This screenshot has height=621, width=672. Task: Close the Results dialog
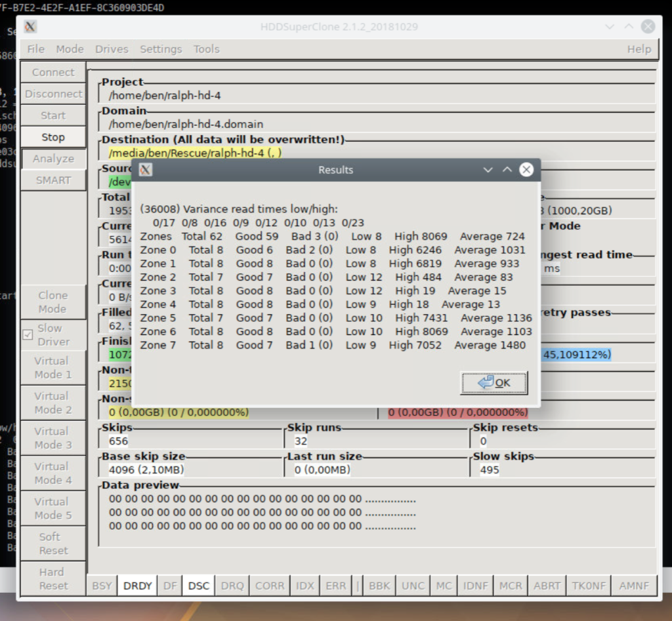pos(526,170)
